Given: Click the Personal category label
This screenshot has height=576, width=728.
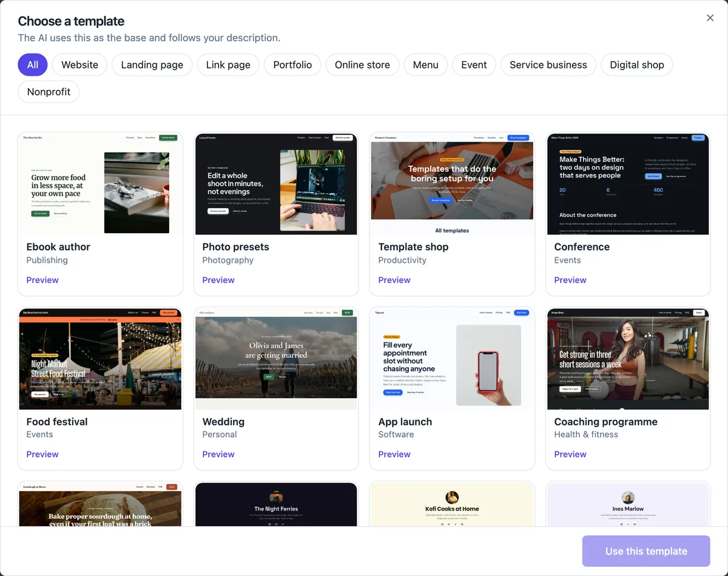Looking at the screenshot, I should 220,435.
